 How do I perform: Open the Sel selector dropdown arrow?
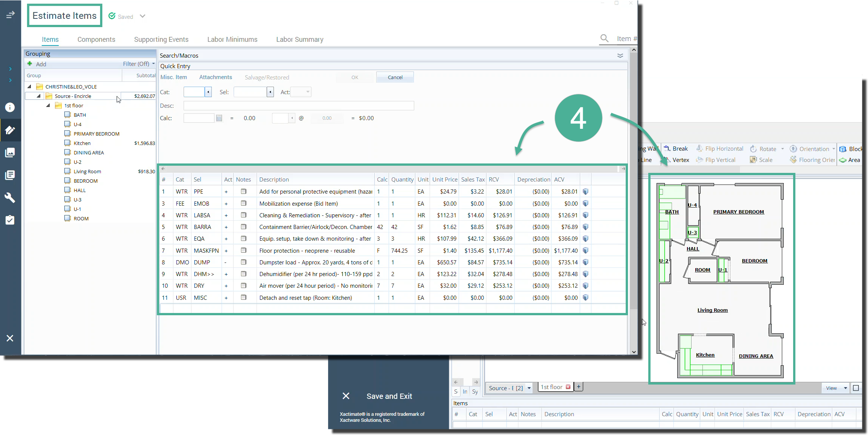pos(270,92)
